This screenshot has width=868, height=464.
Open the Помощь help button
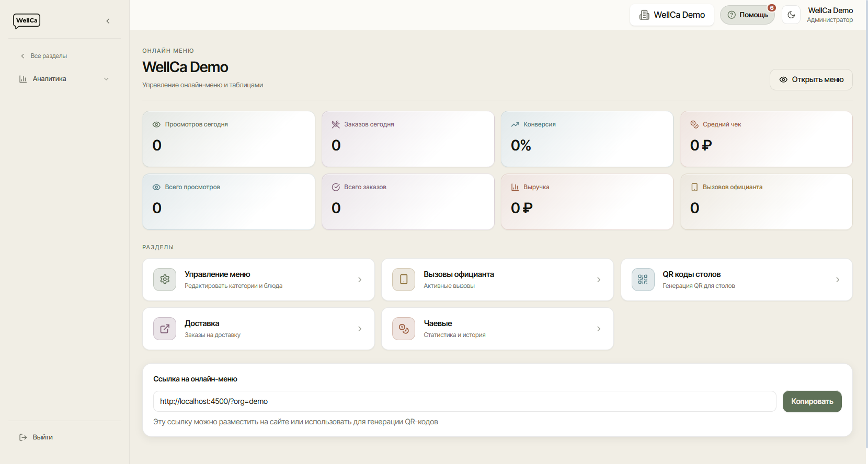748,15
